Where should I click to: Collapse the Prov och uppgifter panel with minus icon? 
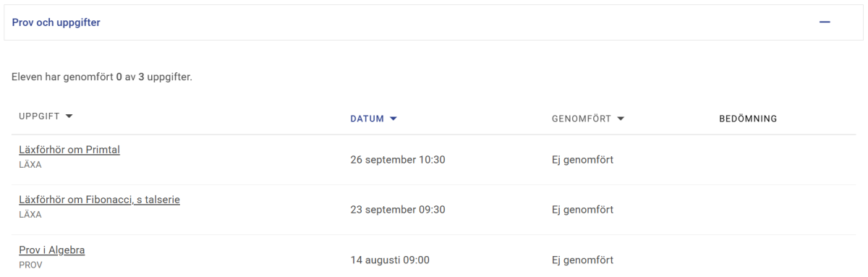coord(825,22)
